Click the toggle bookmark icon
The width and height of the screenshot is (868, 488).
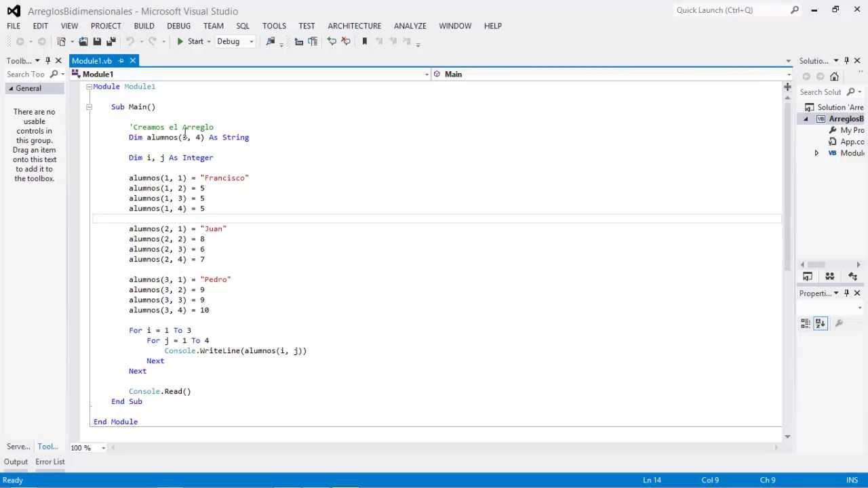tap(364, 41)
